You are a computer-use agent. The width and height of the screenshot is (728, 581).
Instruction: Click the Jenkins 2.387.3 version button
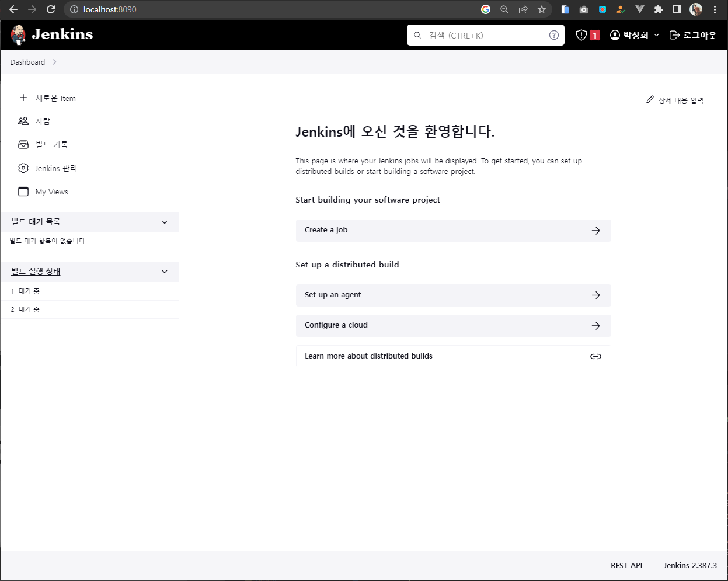point(690,565)
